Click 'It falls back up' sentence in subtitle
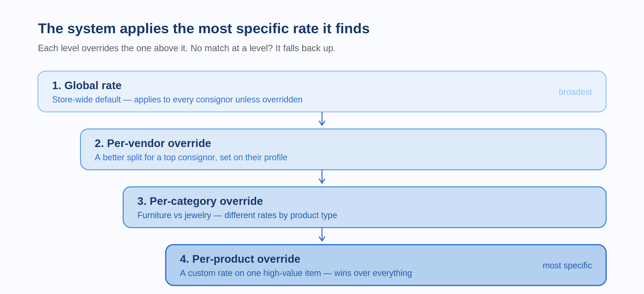This screenshot has height=294, width=644. coord(305,48)
